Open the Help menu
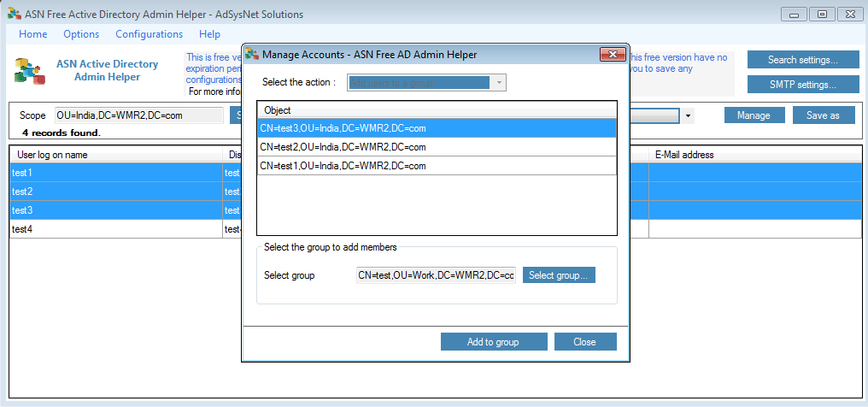868x407 pixels. [210, 34]
